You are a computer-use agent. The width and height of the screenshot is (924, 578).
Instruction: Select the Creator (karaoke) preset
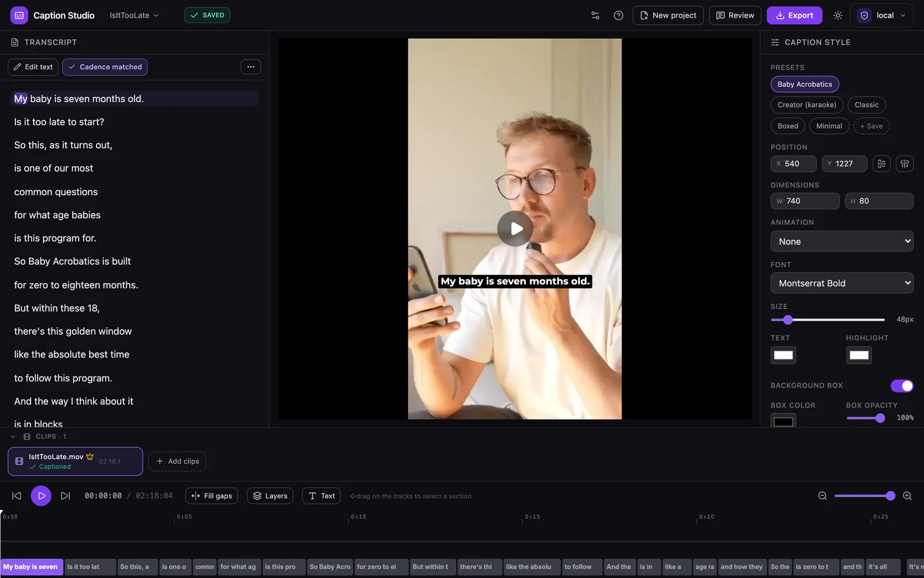click(807, 105)
